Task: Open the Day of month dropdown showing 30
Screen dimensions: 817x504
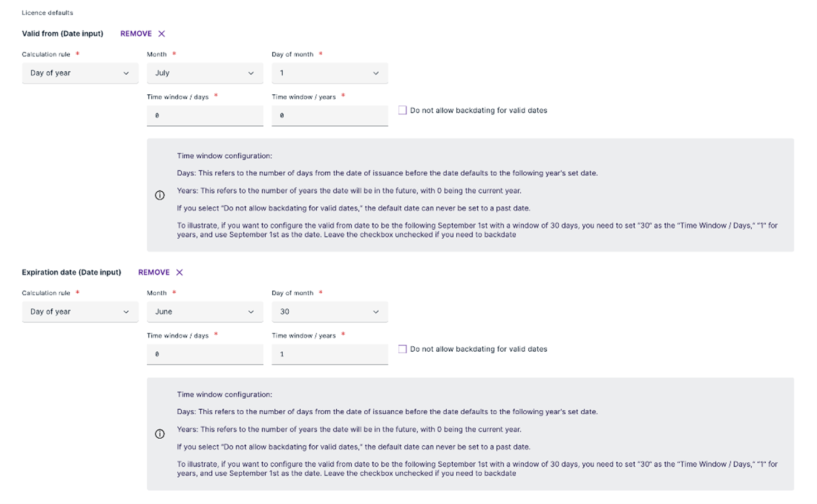Action: pos(329,312)
